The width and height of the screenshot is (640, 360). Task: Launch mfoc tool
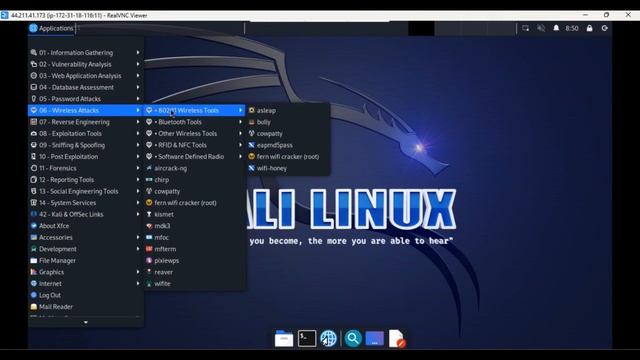[194, 237]
